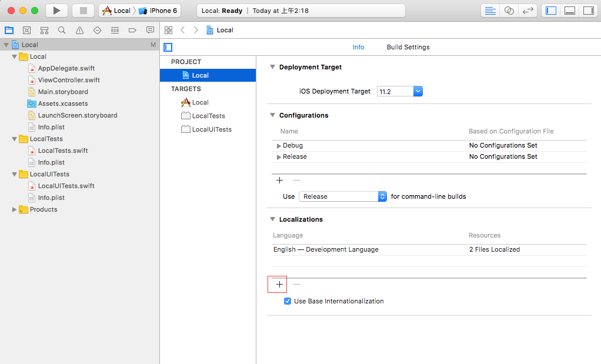Run the project with Play button
This screenshot has height=364, width=601.
point(56,11)
